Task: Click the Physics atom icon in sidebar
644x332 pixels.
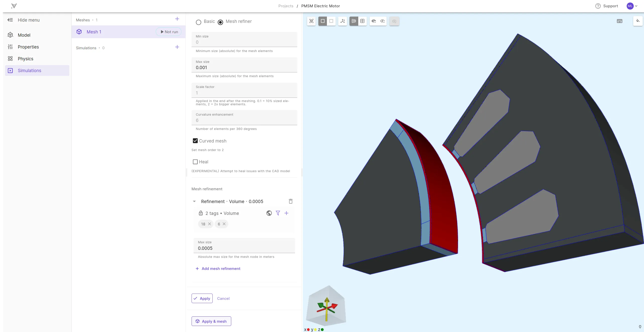Action: tap(10, 59)
